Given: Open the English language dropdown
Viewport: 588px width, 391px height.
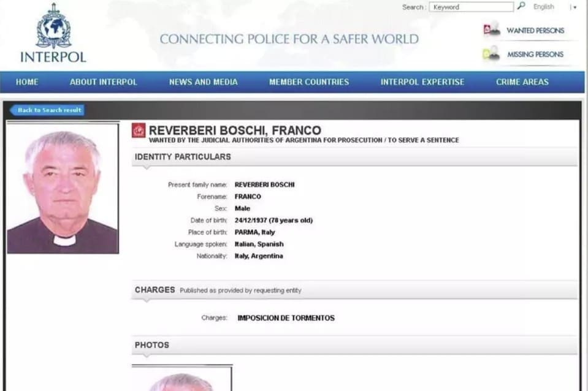Looking at the screenshot, I should pyautogui.click(x=555, y=7).
